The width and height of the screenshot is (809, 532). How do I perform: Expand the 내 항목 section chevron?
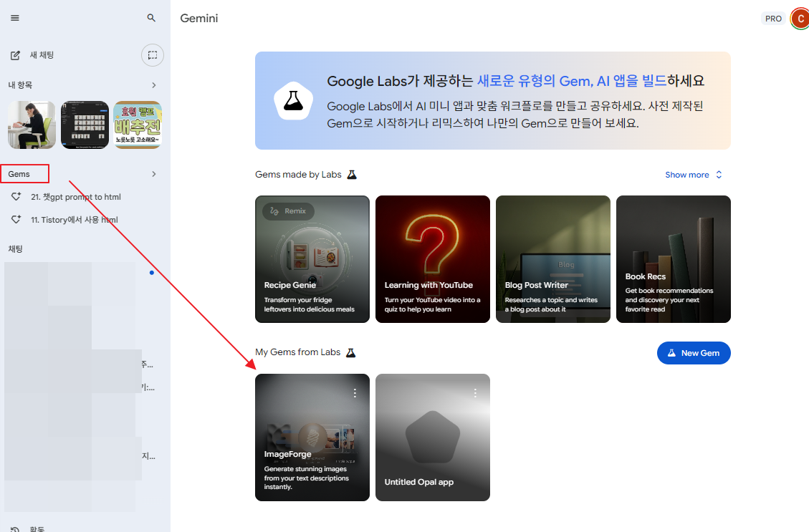tap(154, 85)
